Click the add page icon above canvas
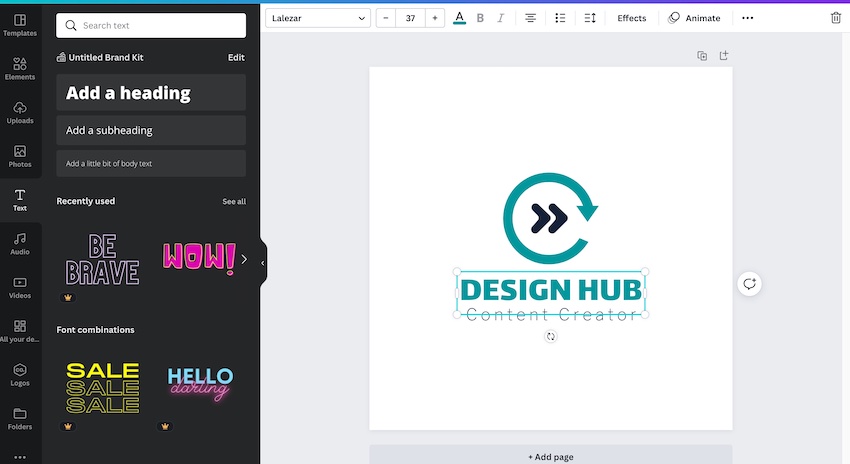This screenshot has height=464, width=850. [x=724, y=56]
